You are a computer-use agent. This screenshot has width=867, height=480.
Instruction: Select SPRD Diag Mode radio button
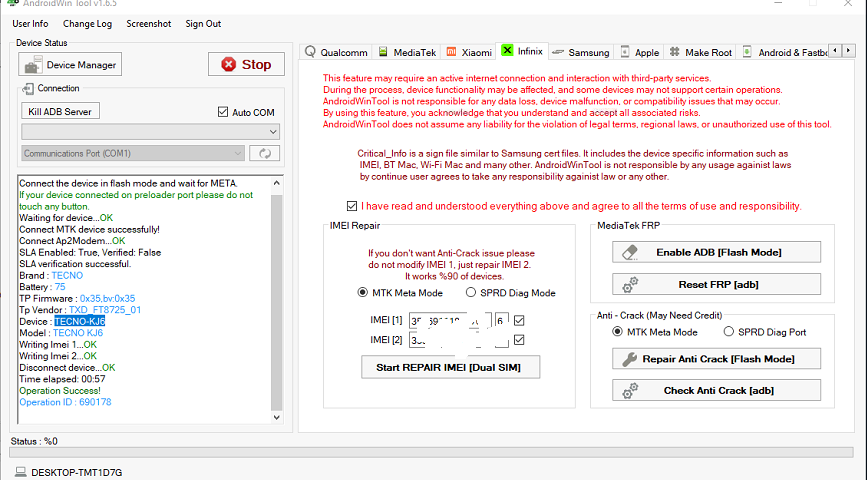click(x=471, y=293)
